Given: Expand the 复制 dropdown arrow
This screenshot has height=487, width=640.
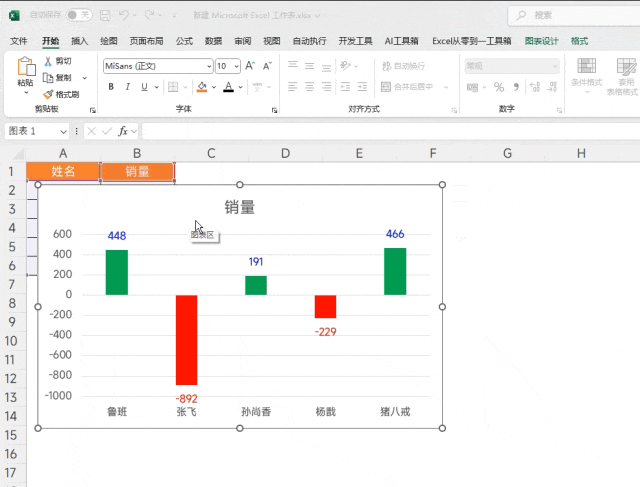Looking at the screenshot, I should click(x=85, y=78).
